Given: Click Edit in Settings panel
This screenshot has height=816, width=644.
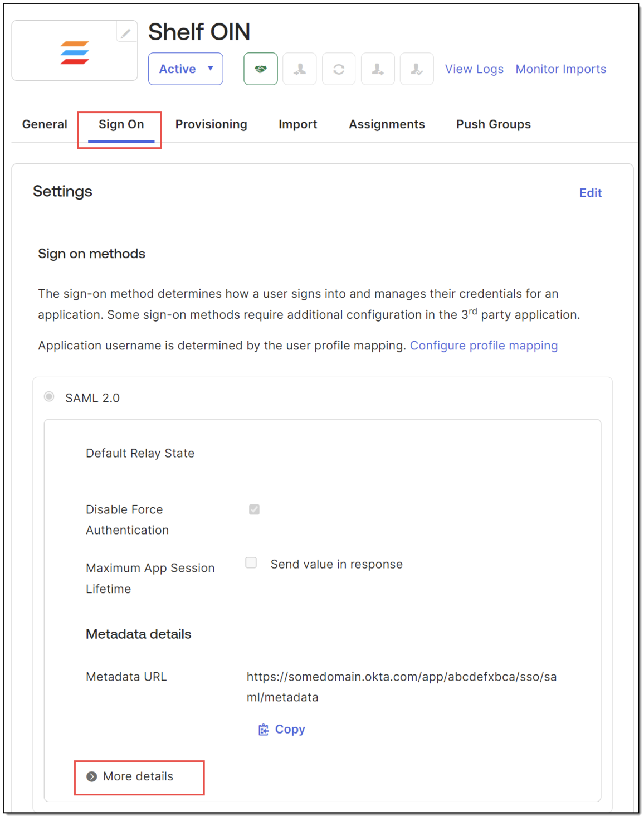Looking at the screenshot, I should pyautogui.click(x=591, y=193).
